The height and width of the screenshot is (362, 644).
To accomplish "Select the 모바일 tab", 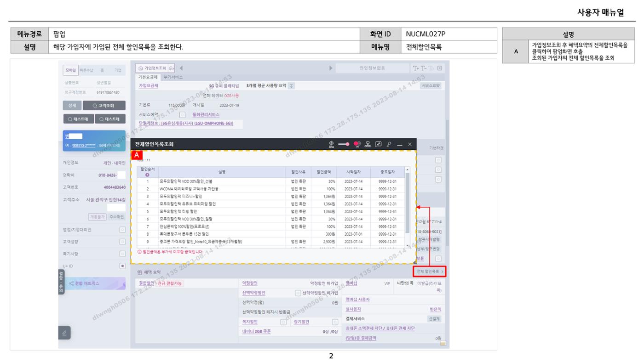I will (x=70, y=70).
